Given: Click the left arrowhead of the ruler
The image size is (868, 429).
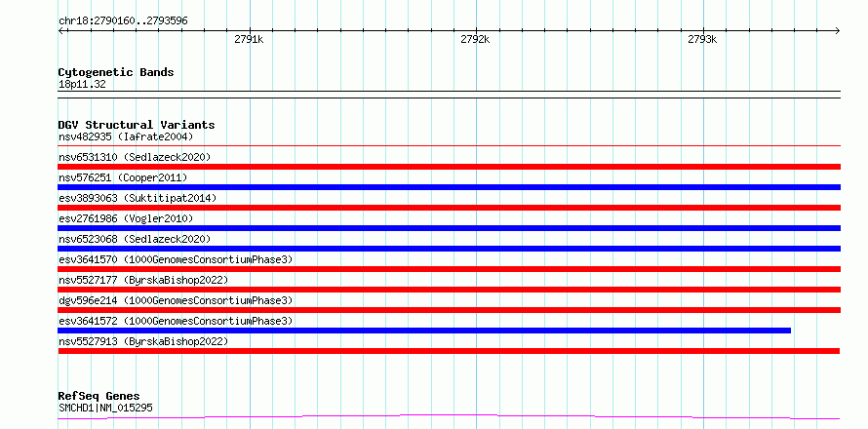Looking at the screenshot, I should 61,30.
